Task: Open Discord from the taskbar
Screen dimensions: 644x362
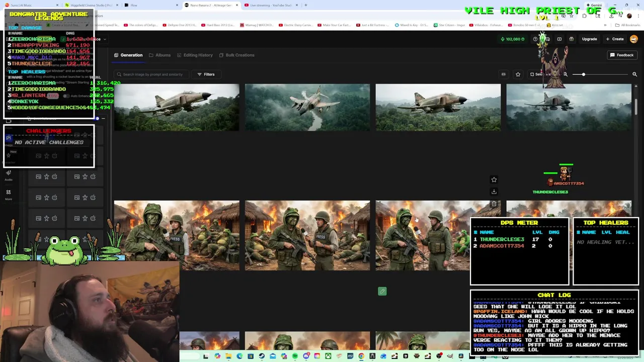Action: [x=306, y=356]
